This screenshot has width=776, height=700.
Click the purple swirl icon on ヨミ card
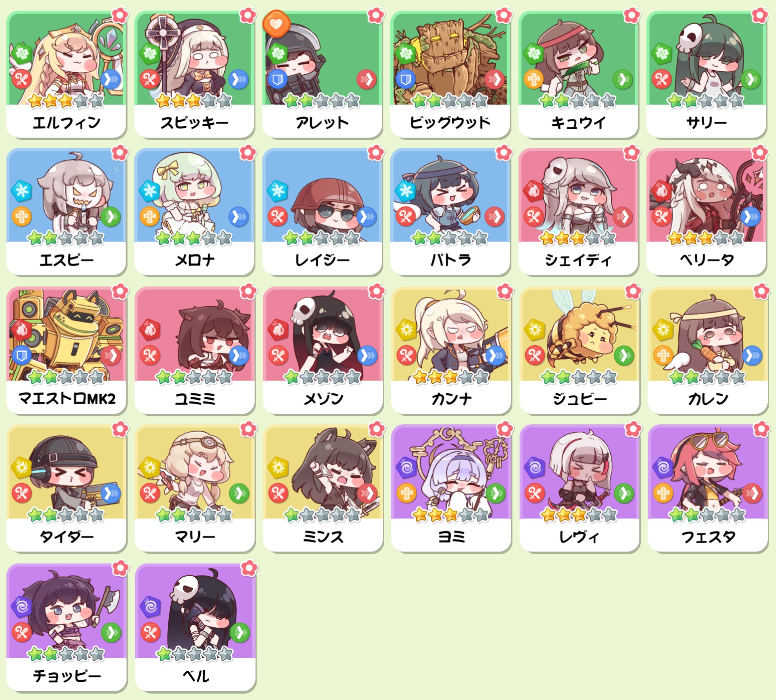click(406, 468)
